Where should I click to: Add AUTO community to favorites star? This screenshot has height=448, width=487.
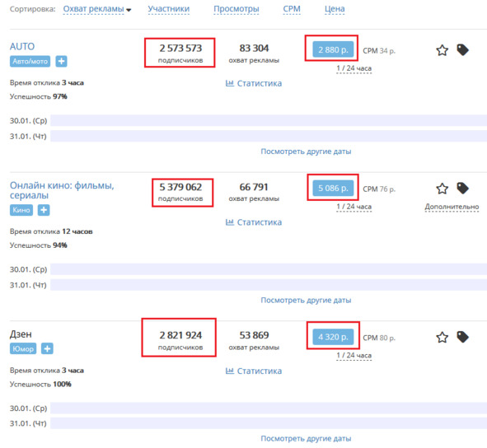click(x=442, y=50)
